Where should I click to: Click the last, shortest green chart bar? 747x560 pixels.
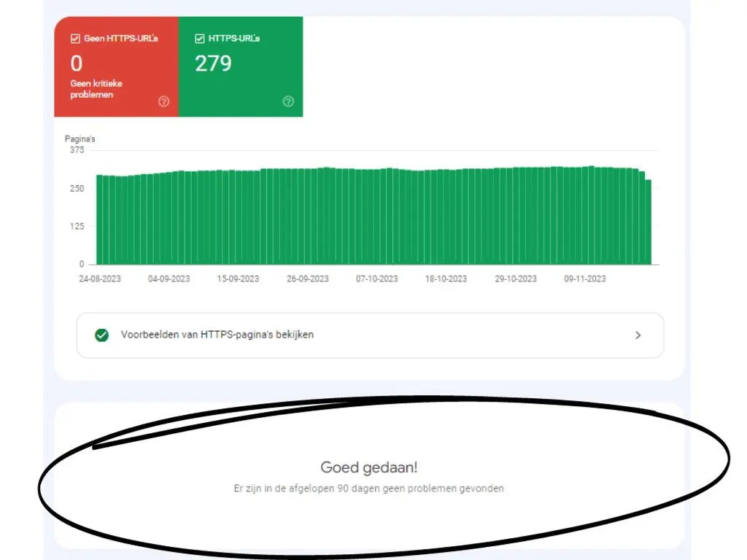649,222
